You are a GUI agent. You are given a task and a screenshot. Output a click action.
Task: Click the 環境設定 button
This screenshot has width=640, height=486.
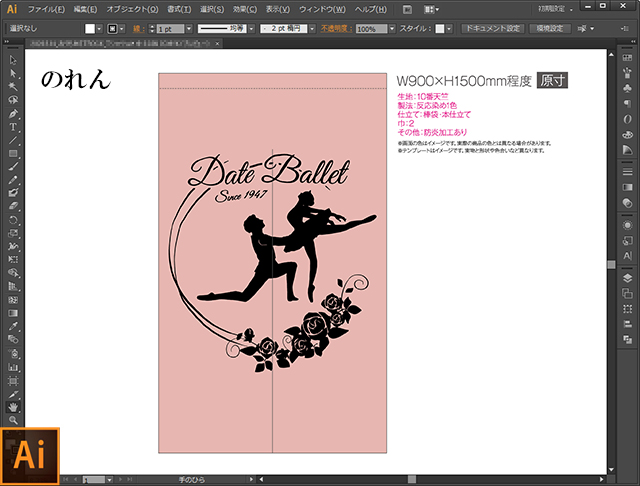point(550,30)
